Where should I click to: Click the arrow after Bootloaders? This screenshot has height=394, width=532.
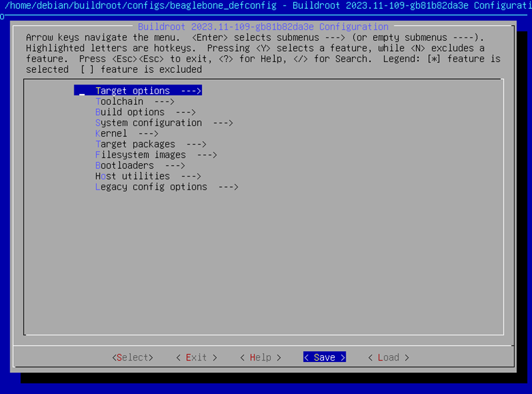(175, 166)
